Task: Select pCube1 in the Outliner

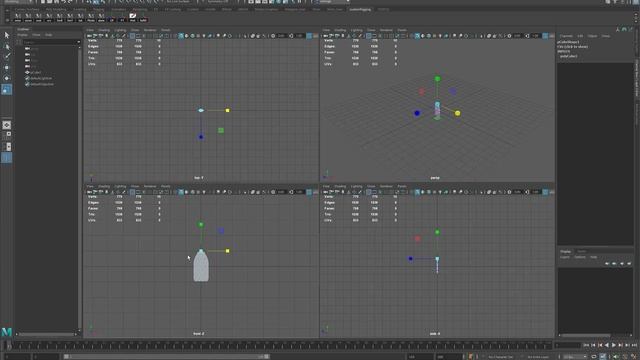Action: click(x=36, y=72)
